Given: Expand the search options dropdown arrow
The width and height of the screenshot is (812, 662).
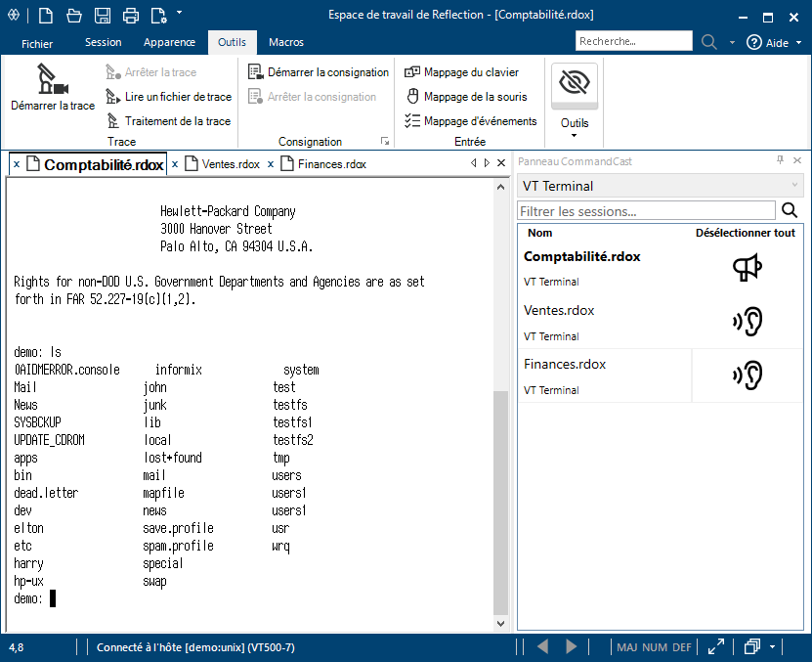Looking at the screenshot, I should tap(732, 42).
